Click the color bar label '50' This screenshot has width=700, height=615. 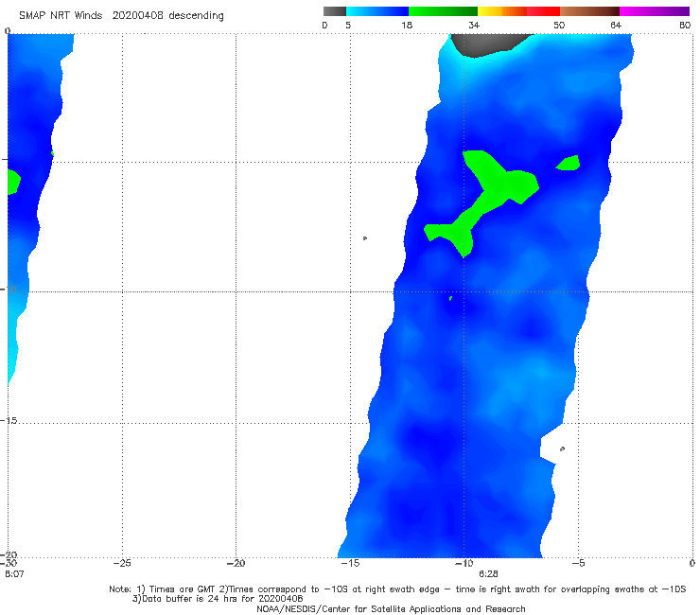click(x=559, y=25)
